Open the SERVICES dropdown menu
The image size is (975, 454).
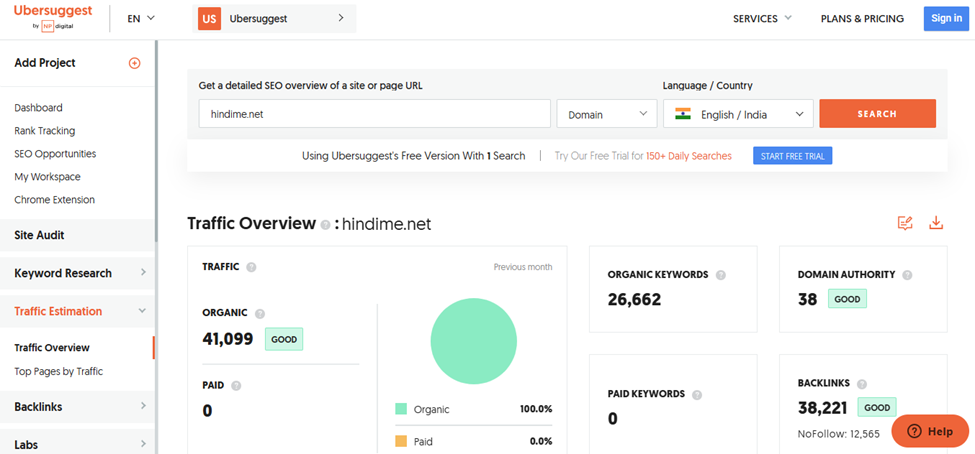coord(762,19)
